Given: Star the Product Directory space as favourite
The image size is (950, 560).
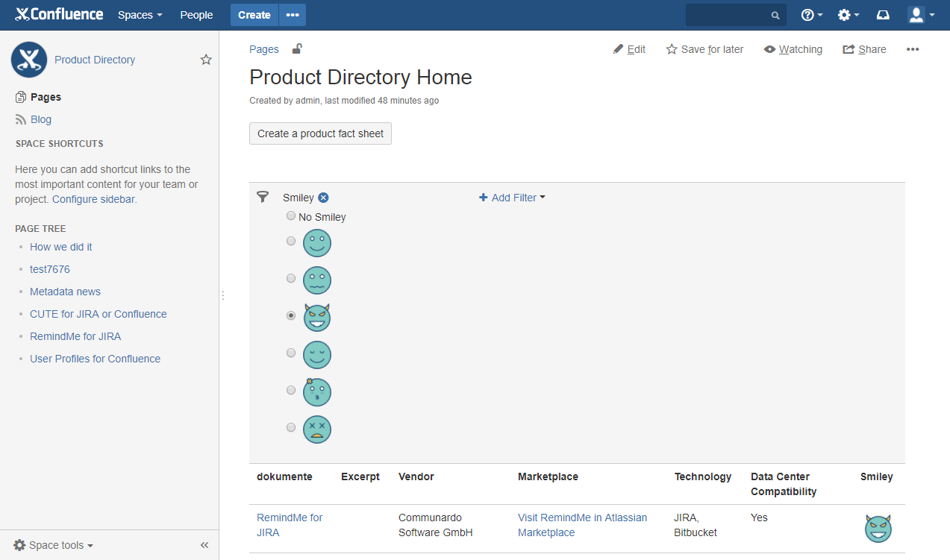Looking at the screenshot, I should (x=206, y=60).
